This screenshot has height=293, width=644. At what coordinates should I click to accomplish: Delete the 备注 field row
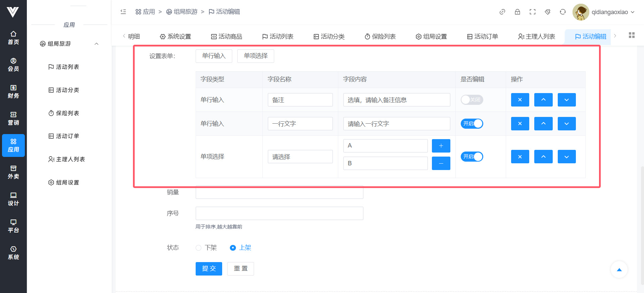[x=520, y=100]
